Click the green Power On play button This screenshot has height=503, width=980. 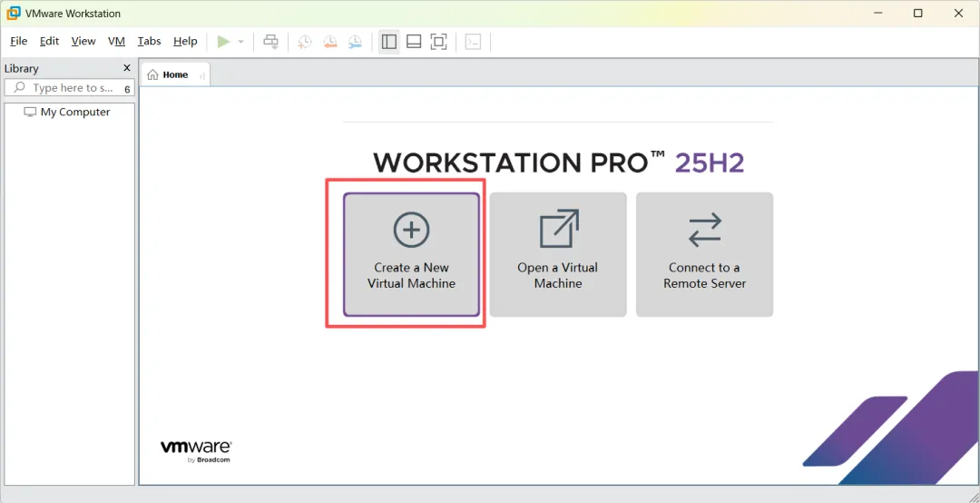click(x=223, y=42)
